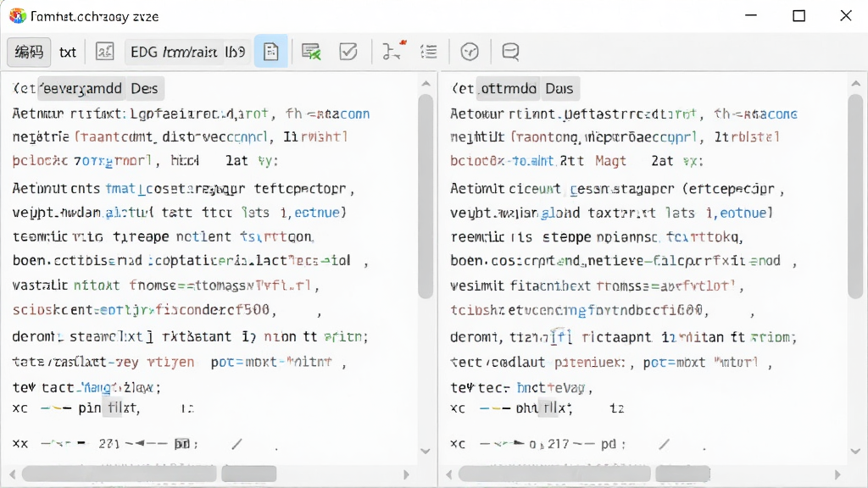Click the left pane scroll down arrow
The height and width of the screenshot is (488, 868).
pyautogui.click(x=426, y=451)
